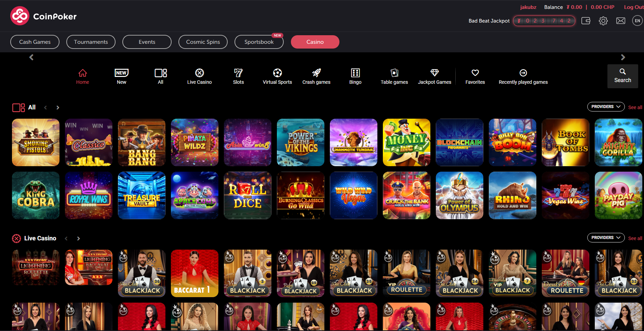Open settings gear icon
The width and height of the screenshot is (644, 331).
(603, 21)
